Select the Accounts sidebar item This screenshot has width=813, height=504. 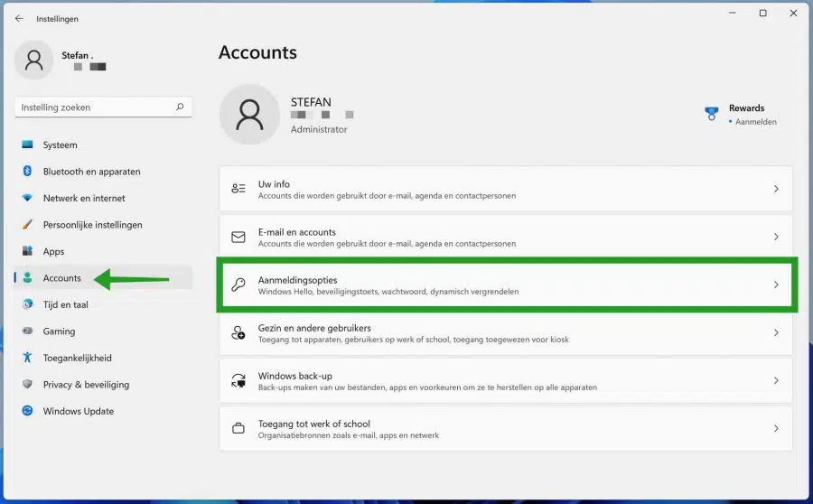point(104,278)
